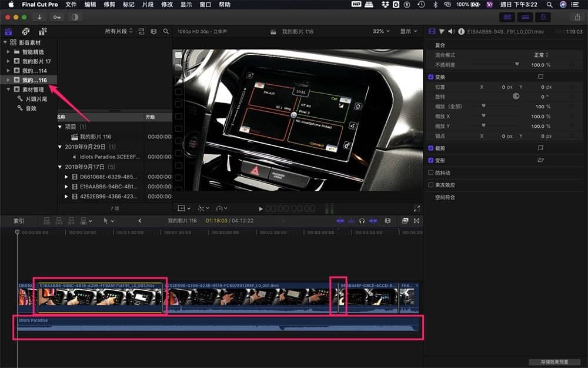This screenshot has height=368, width=588.
Task: Open the Effects browser icon
Action: [405, 221]
